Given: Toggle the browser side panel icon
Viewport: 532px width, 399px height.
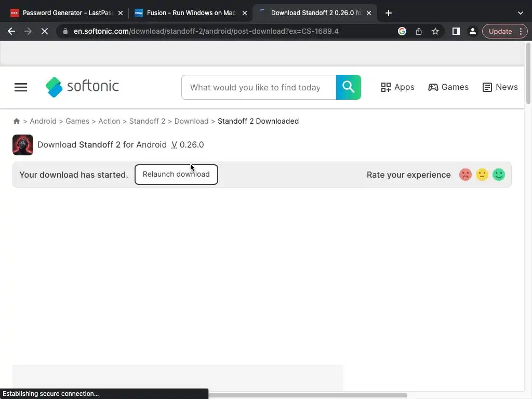Looking at the screenshot, I should [456, 31].
